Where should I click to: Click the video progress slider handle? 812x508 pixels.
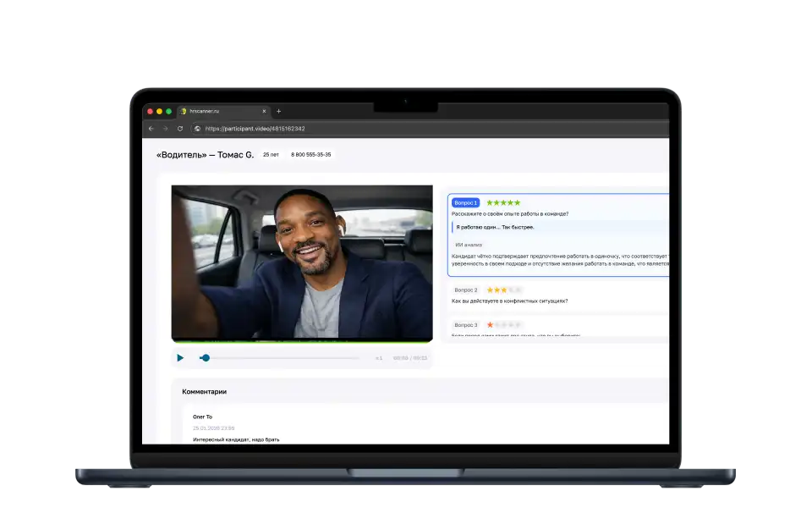(x=206, y=358)
